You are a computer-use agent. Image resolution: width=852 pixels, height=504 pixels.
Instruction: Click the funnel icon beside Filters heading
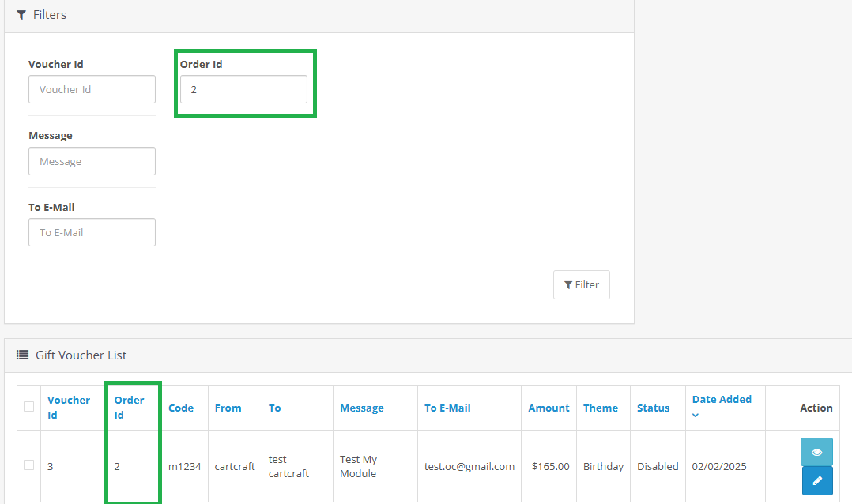(x=21, y=15)
